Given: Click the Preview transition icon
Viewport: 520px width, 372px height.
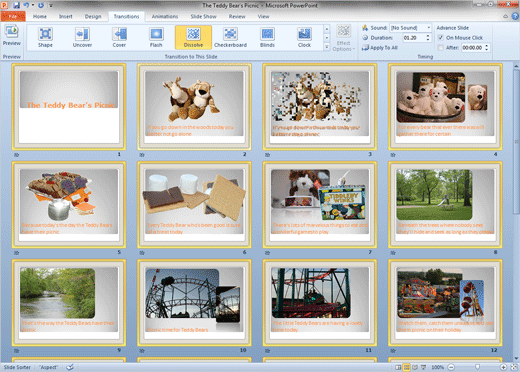Looking at the screenshot, I should pyautogui.click(x=12, y=36).
